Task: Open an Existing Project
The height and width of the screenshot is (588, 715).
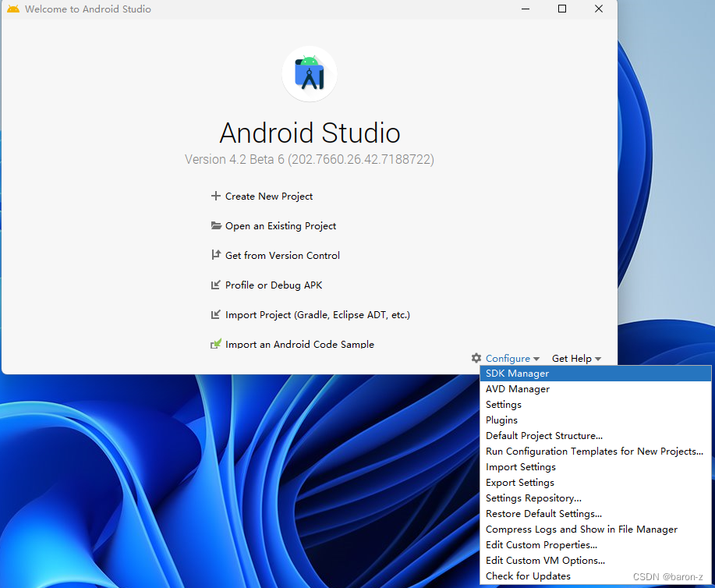Action: pos(281,226)
